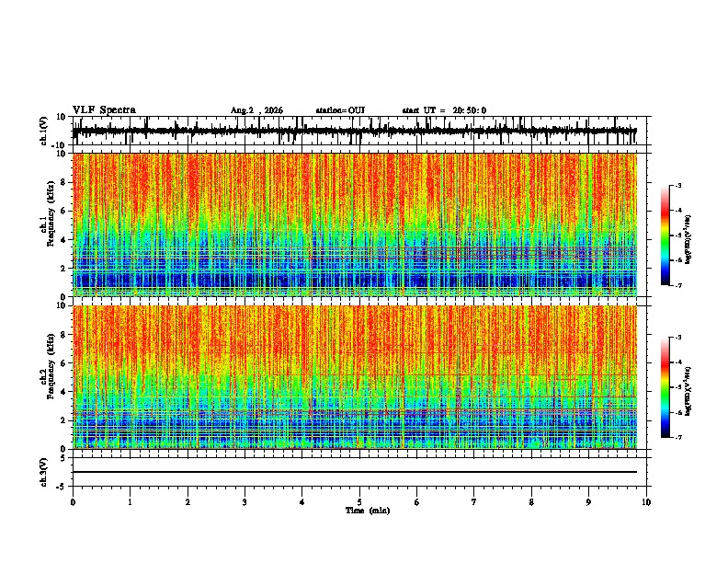728x563 pixels.
Task: Click the ch.2 colorbar 'log(PSD)(V²/Hz)' label
Action: [688, 391]
